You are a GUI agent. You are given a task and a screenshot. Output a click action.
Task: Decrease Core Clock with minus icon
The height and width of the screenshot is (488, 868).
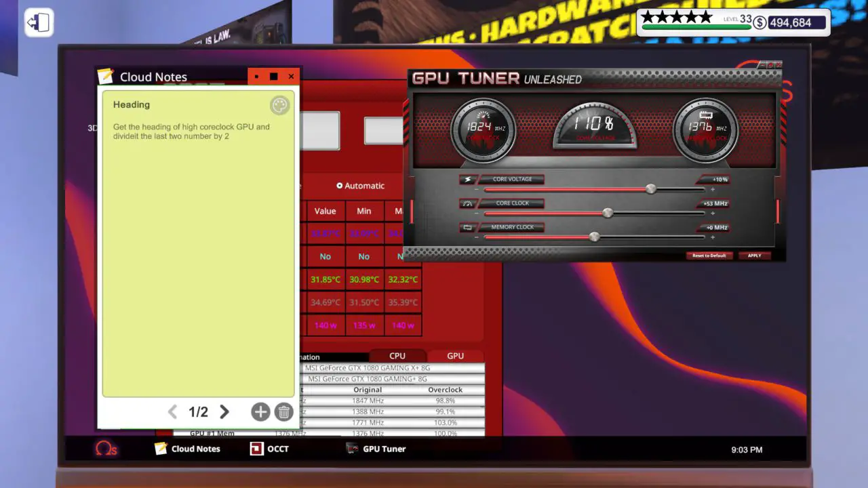point(477,213)
